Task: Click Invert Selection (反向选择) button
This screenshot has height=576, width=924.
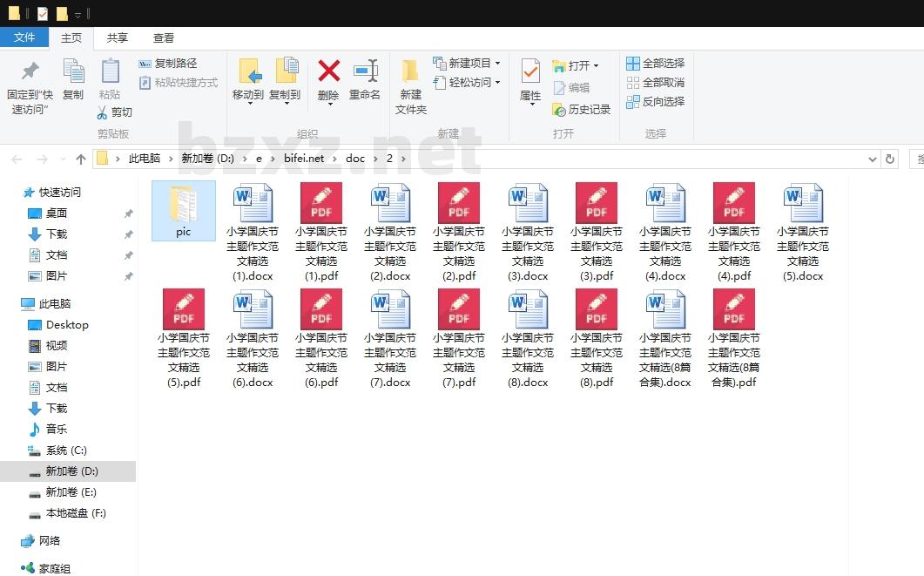Action: point(655,102)
